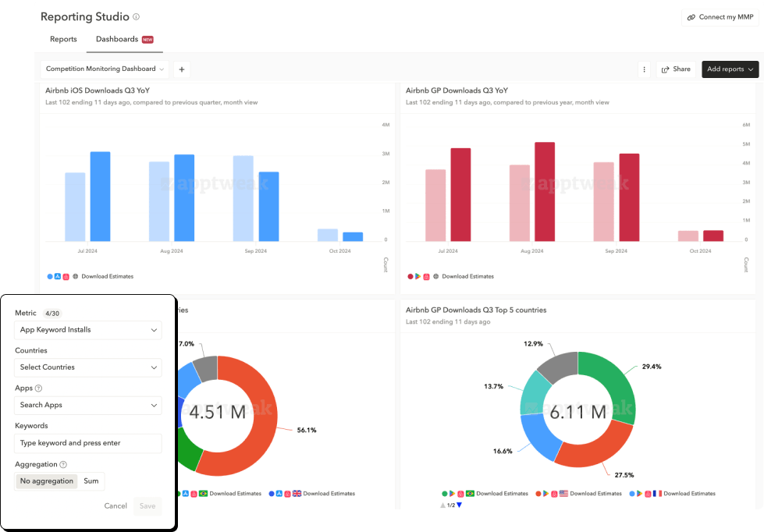Click the Cancel button in the Metric panel

point(115,505)
